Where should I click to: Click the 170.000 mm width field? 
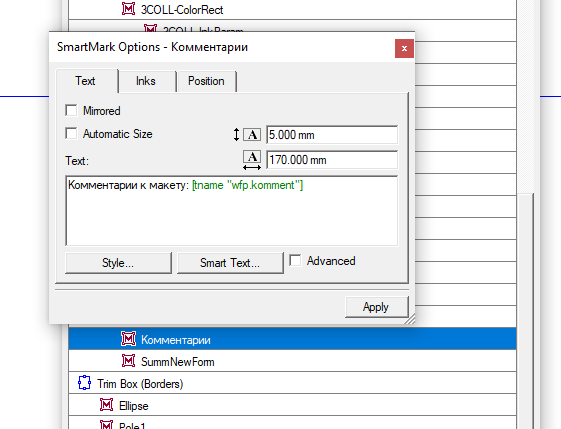(332, 160)
